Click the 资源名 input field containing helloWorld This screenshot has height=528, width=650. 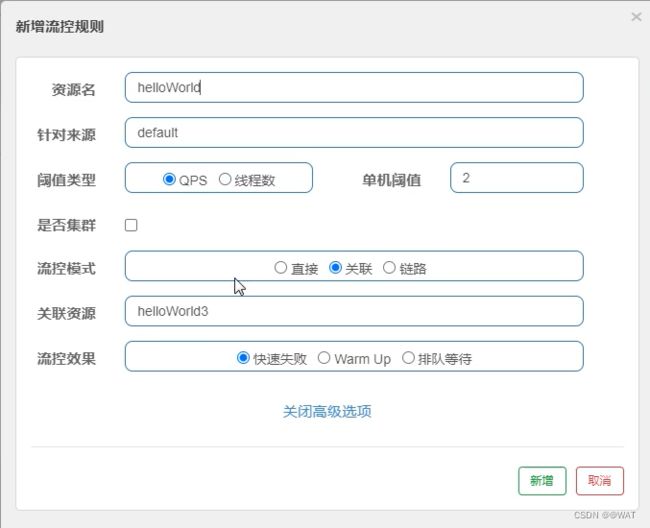(x=354, y=87)
